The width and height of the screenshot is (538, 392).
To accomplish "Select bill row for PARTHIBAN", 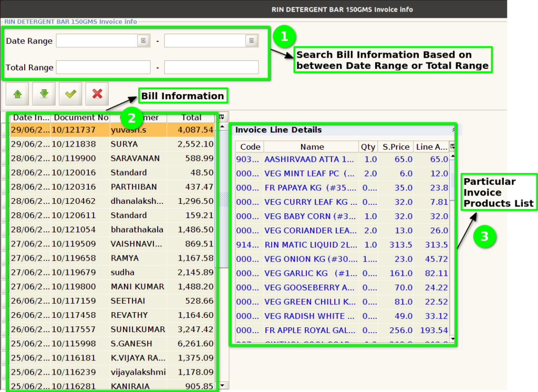I will pos(112,187).
